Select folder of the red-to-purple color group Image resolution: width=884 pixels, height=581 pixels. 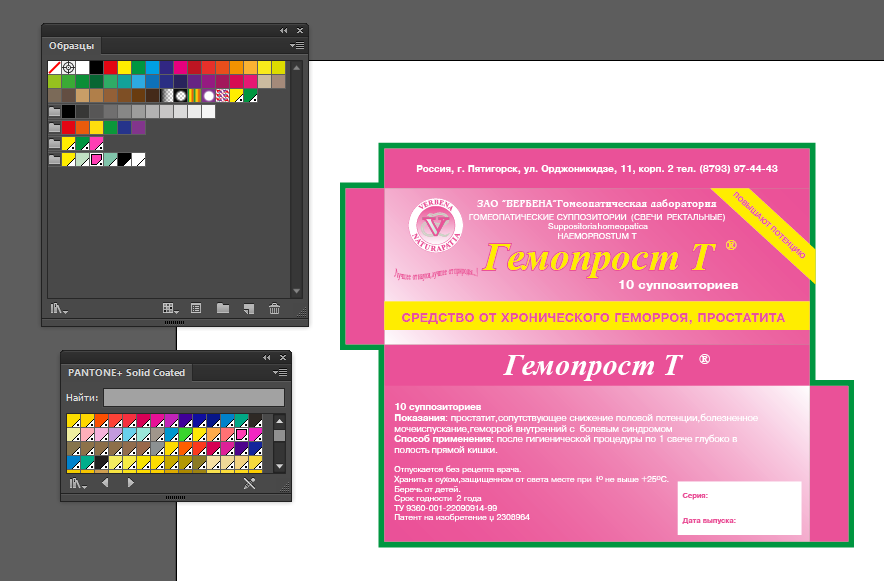pyautogui.click(x=55, y=127)
